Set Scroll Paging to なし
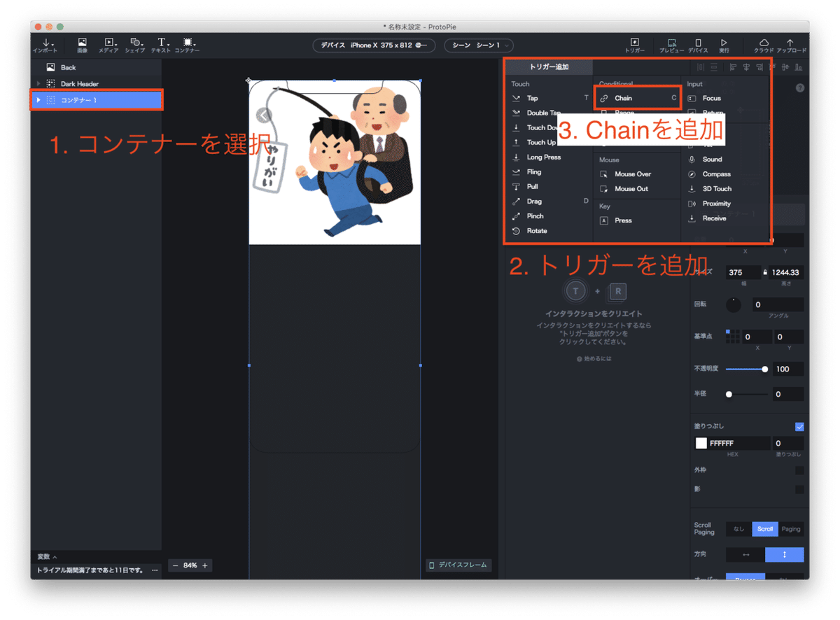The width and height of the screenshot is (840, 620). point(738,529)
